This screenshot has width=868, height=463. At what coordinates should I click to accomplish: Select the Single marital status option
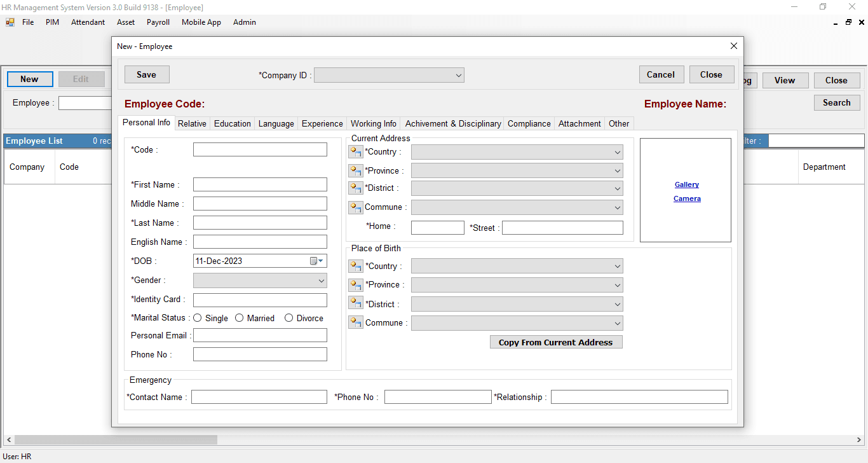pos(198,318)
